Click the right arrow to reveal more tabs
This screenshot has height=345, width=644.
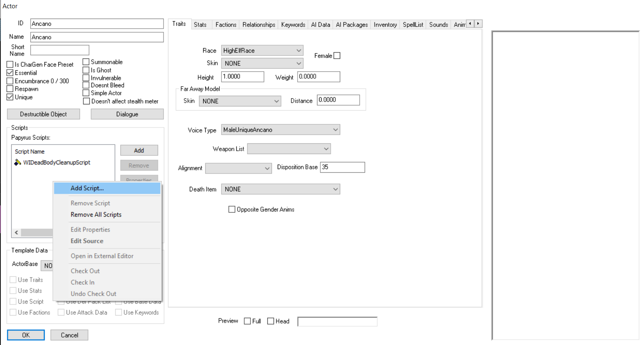(478, 24)
